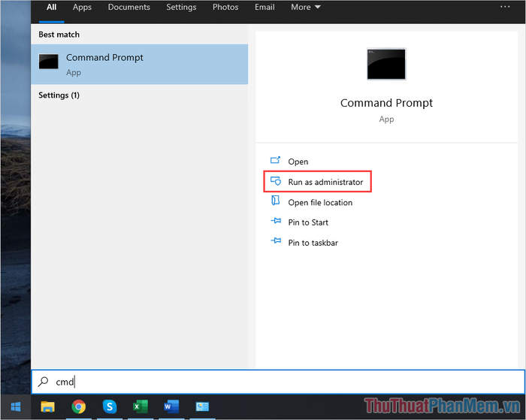The image size is (526, 420).
Task: Open the Email search tab
Action: tap(265, 7)
